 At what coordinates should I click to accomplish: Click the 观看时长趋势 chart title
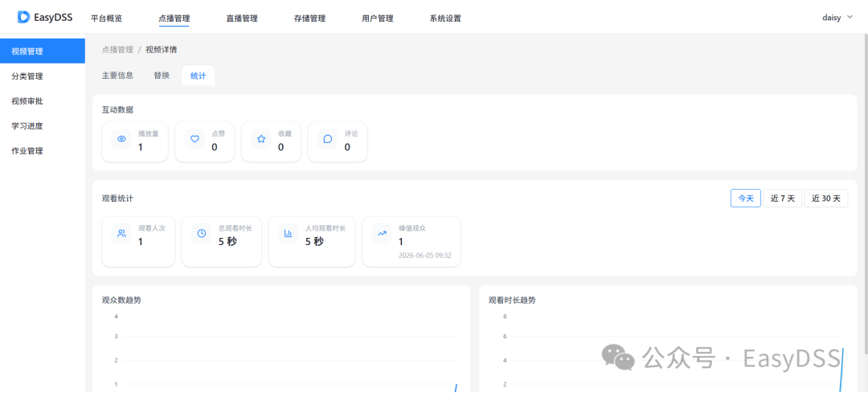[512, 300]
